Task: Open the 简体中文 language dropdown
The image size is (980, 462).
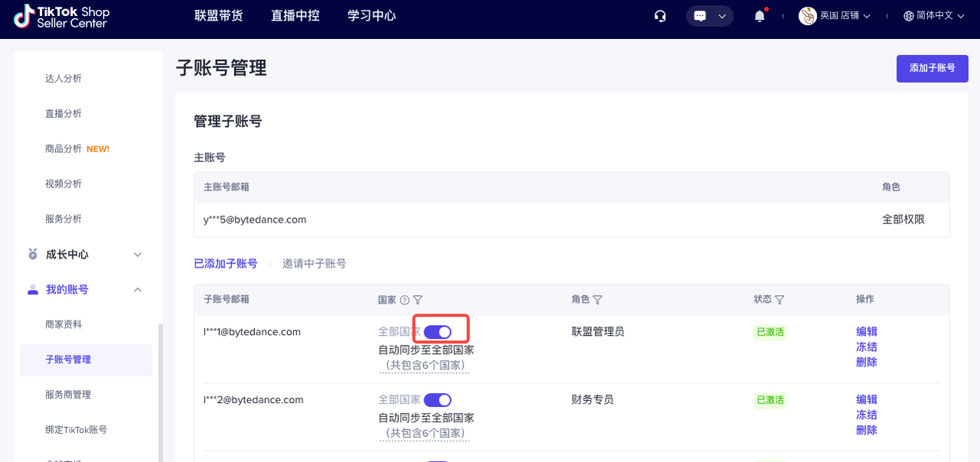Action: click(x=933, y=16)
